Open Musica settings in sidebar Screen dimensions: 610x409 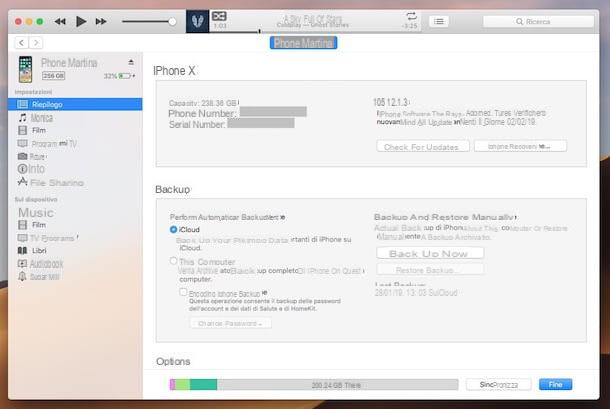(75, 118)
